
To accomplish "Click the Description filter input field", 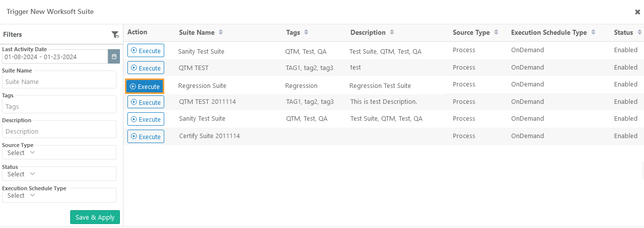I will coord(59,131).
